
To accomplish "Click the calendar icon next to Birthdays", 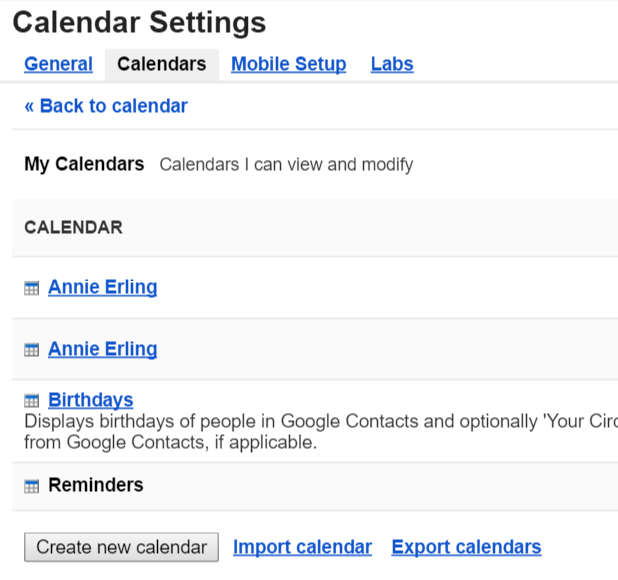I will coord(32,401).
